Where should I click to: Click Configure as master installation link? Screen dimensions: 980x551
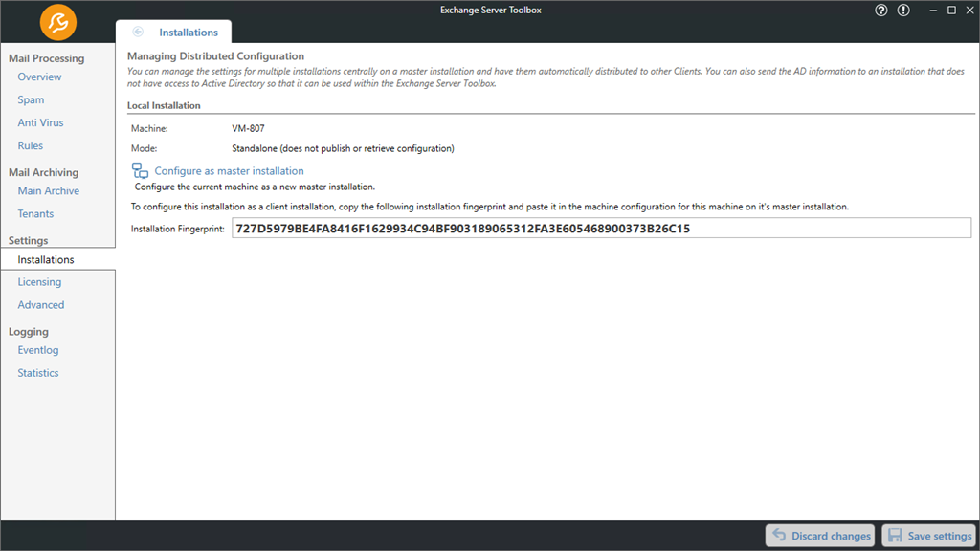[229, 170]
